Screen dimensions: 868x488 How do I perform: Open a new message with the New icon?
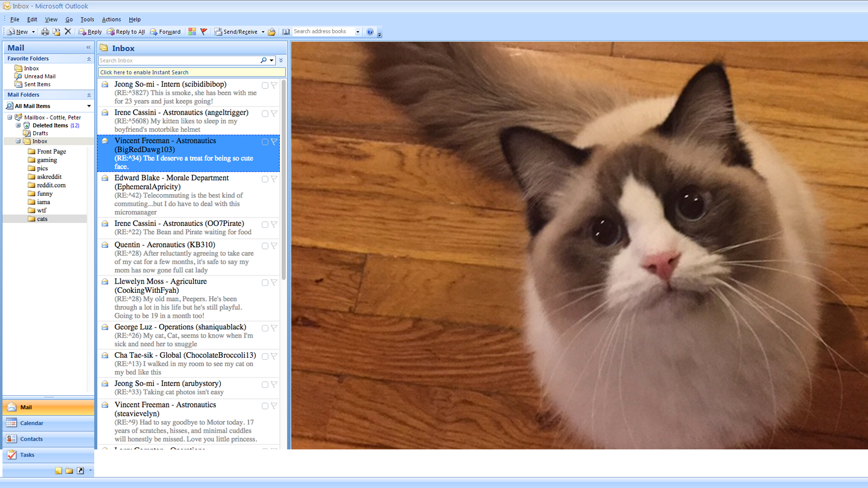tap(12, 31)
